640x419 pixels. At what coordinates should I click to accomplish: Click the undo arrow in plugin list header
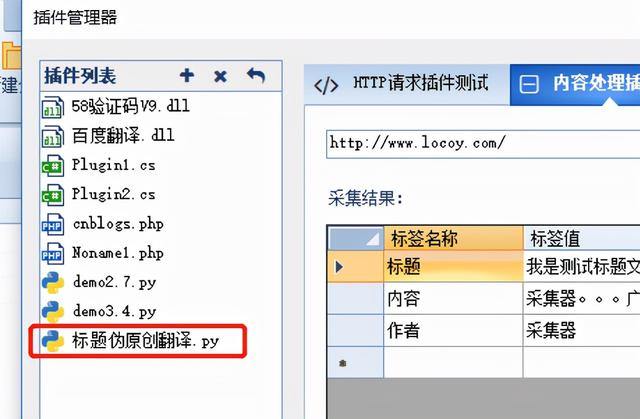[256, 75]
